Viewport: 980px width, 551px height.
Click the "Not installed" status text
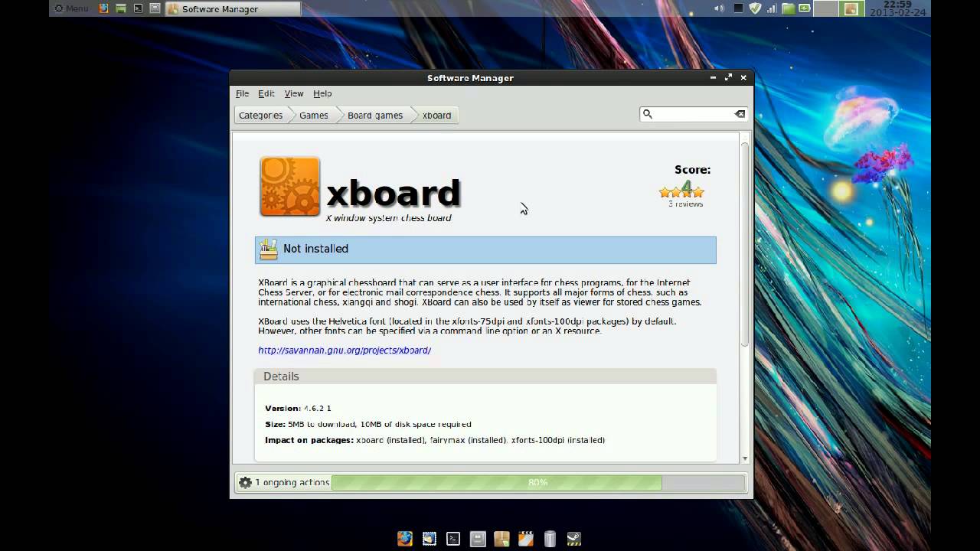coord(315,249)
